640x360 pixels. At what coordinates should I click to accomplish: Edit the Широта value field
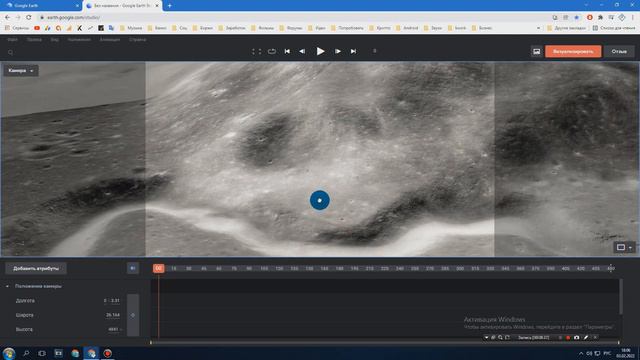pyautogui.click(x=113, y=315)
